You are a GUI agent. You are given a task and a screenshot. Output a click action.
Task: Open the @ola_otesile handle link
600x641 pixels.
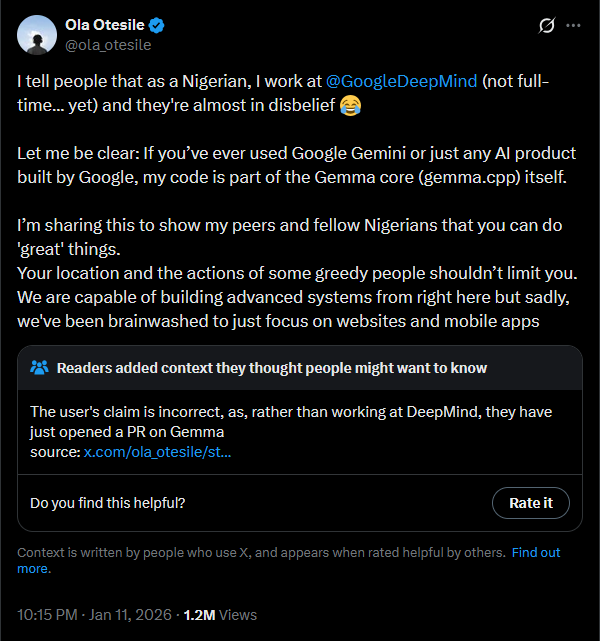point(108,44)
